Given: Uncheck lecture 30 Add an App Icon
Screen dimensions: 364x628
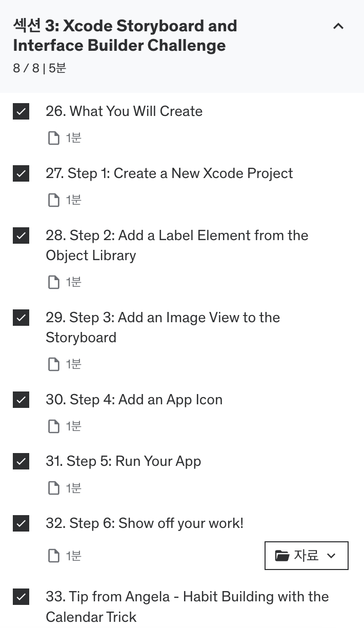Looking at the screenshot, I should coord(21,400).
